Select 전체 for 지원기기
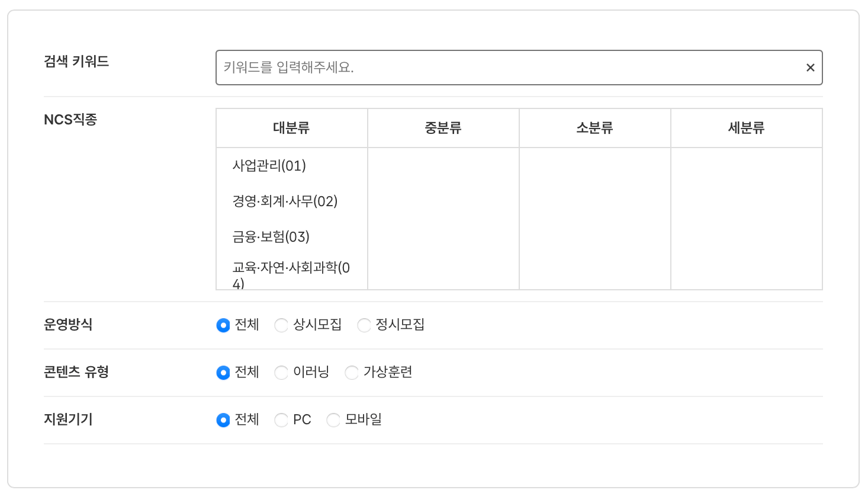 [x=223, y=420]
